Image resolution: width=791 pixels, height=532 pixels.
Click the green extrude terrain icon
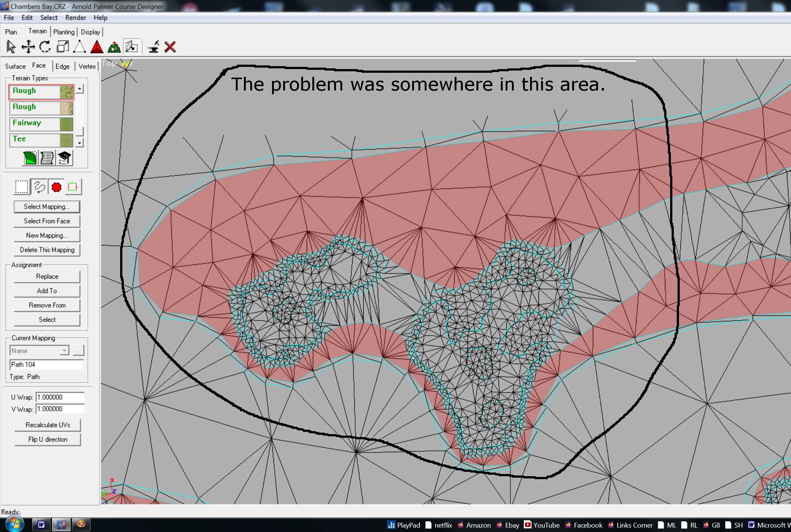pos(114,47)
